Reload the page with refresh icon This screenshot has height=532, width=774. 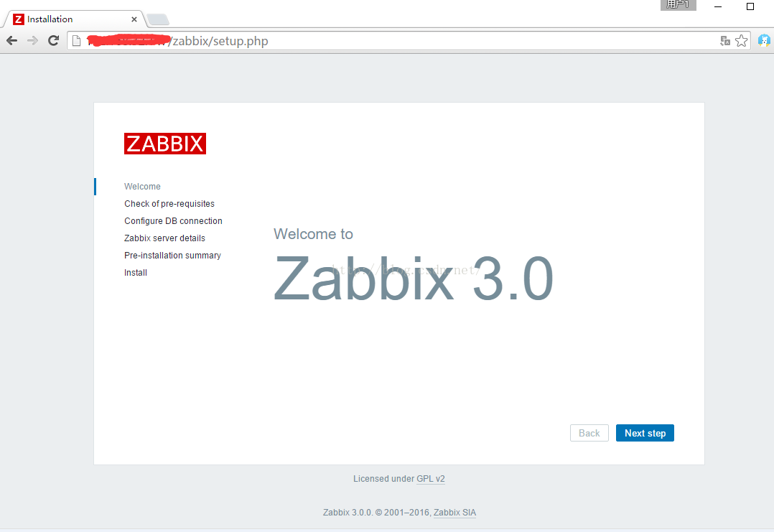pyautogui.click(x=53, y=40)
